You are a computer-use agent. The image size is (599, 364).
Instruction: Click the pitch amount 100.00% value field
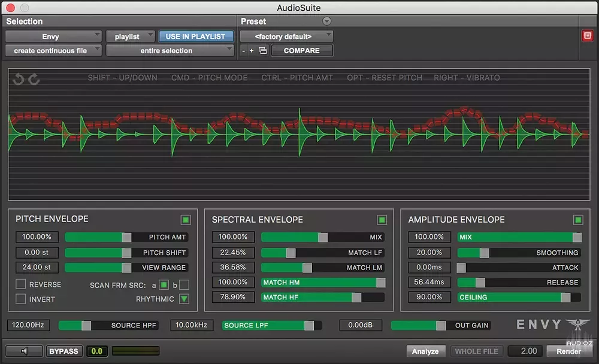pos(37,237)
